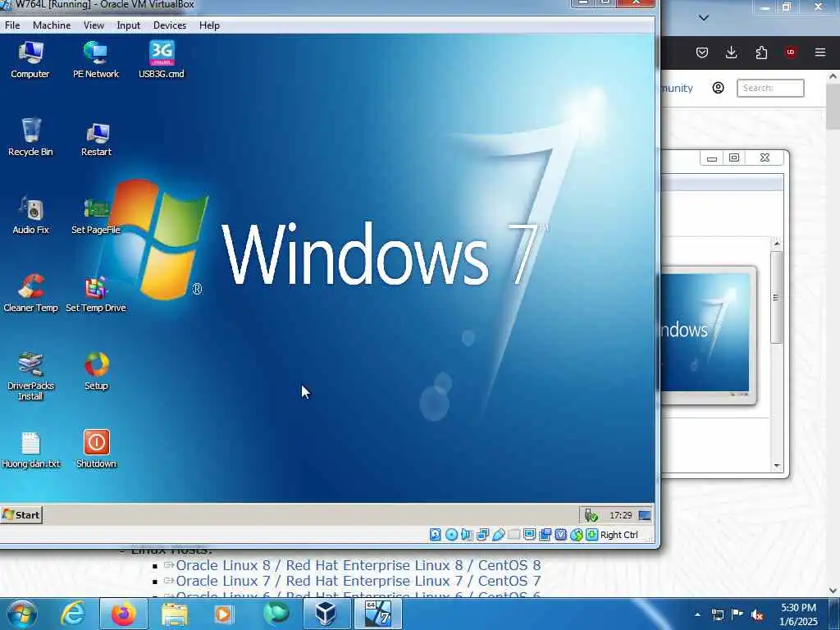Viewport: 840px width, 630px height.
Task: Click the browser page scroll up arrow
Action: (833, 77)
